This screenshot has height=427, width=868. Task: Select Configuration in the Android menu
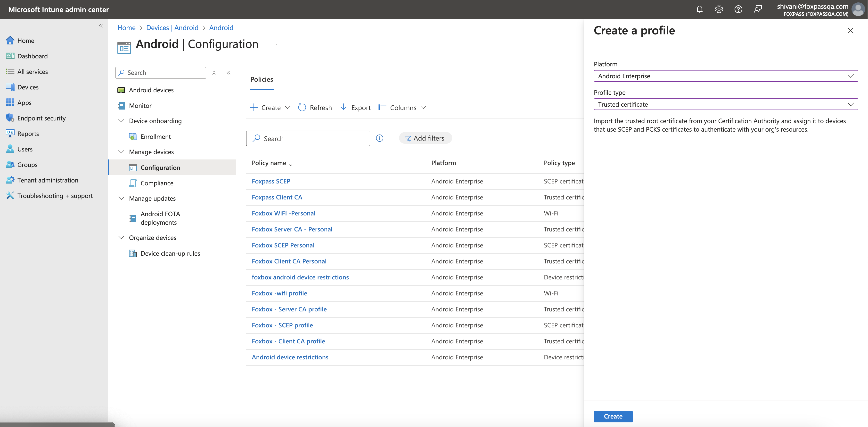[x=172, y=167]
